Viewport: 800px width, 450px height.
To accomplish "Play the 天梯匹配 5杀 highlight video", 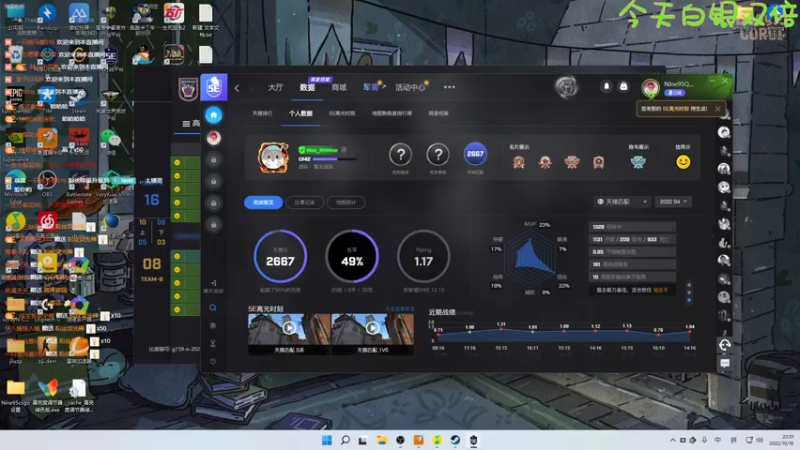I will pos(289,328).
